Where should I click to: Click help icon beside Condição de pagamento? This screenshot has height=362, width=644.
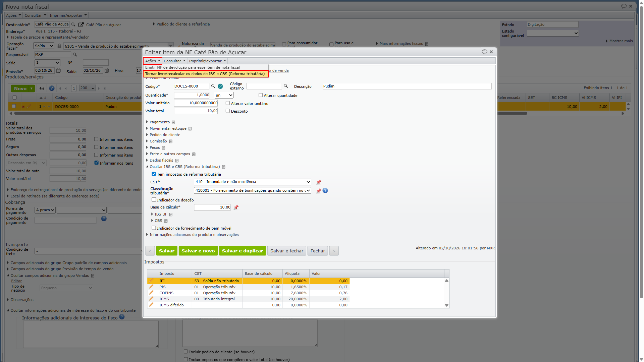tap(104, 219)
